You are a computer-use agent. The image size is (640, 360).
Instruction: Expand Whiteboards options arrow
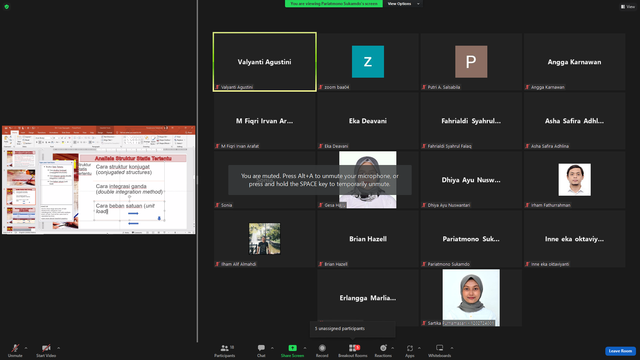(x=452, y=348)
